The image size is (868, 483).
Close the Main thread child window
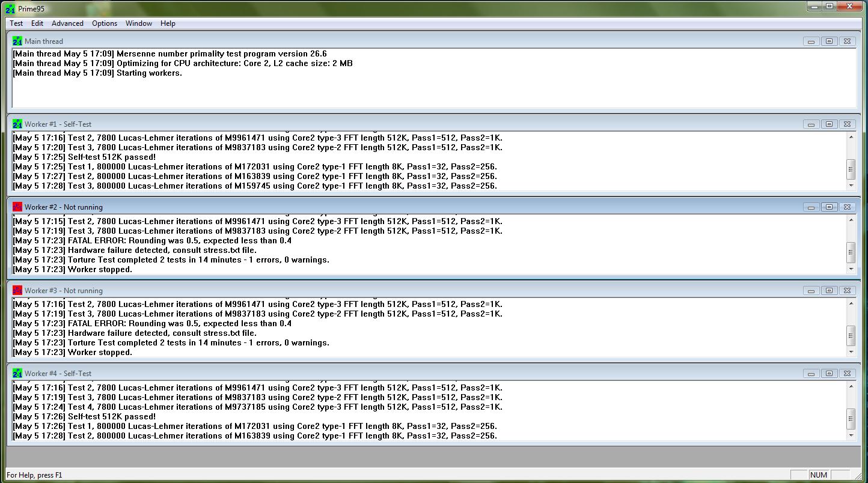(847, 41)
